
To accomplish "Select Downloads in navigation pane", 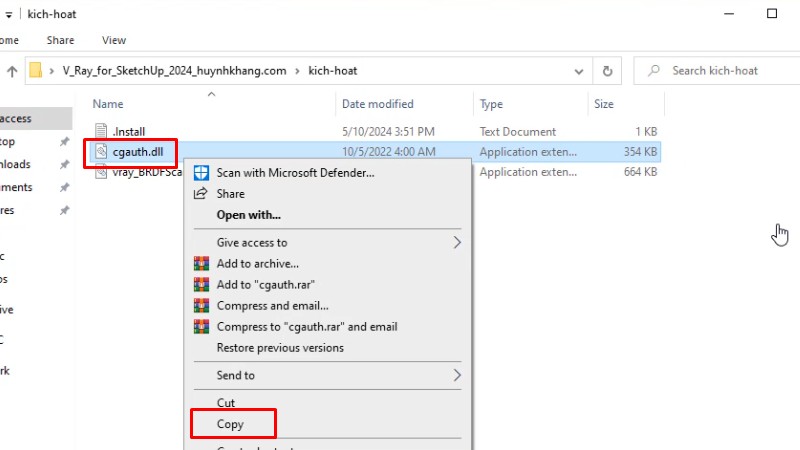I will (x=15, y=164).
